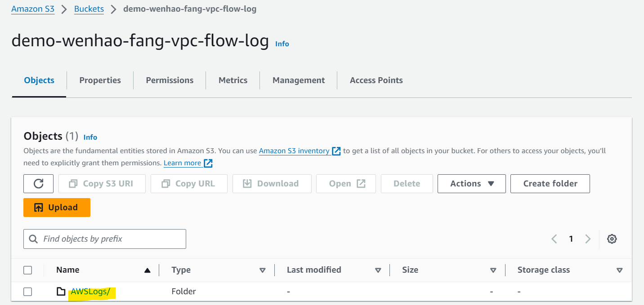
Task: Click the search magnifier icon
Action: [x=33, y=239]
